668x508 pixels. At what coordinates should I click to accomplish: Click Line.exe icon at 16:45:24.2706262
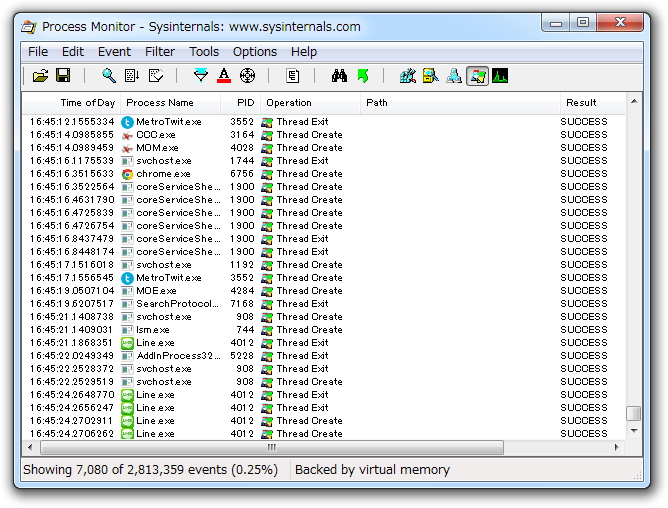pyautogui.click(x=127, y=434)
